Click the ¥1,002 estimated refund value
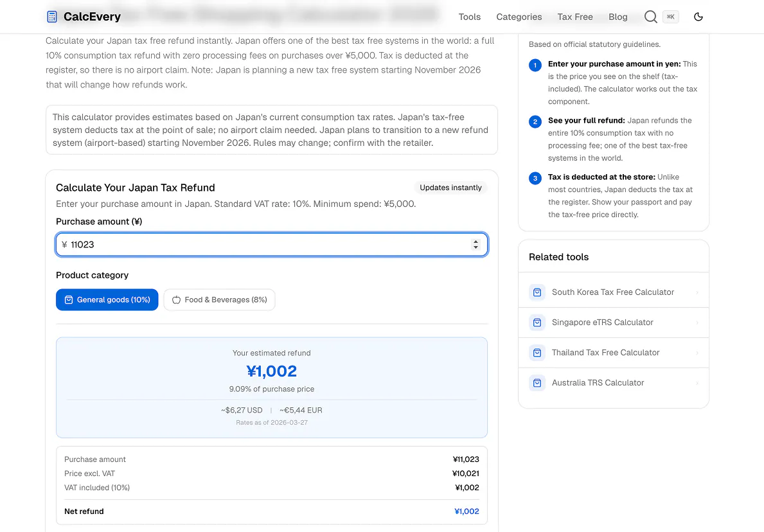764x532 pixels. point(271,371)
